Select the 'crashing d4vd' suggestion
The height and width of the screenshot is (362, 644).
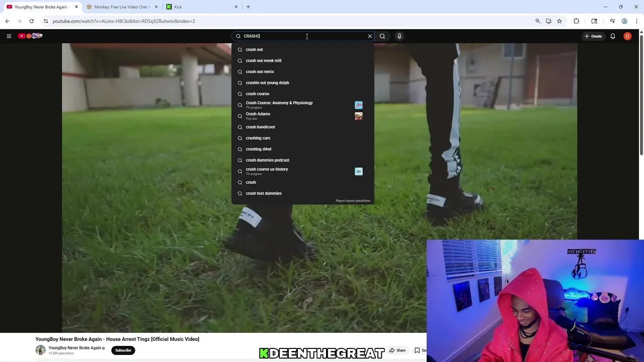click(302, 149)
